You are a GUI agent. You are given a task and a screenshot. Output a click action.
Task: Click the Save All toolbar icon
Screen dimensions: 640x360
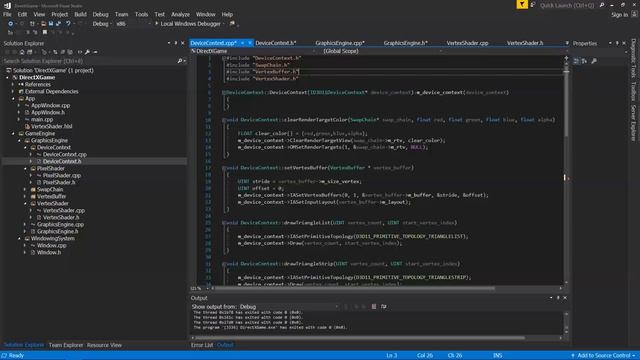58,24
